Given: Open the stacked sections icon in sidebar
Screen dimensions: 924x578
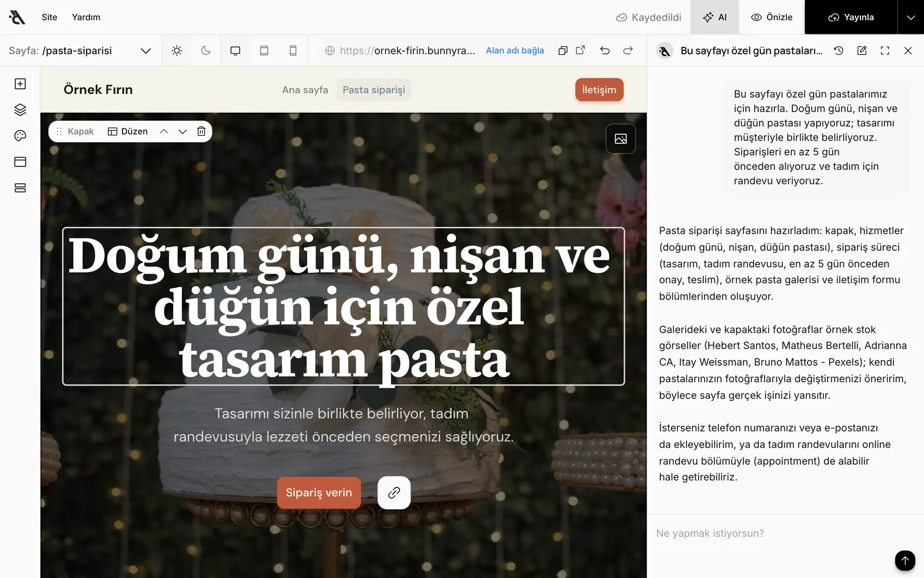Looking at the screenshot, I should (20, 188).
